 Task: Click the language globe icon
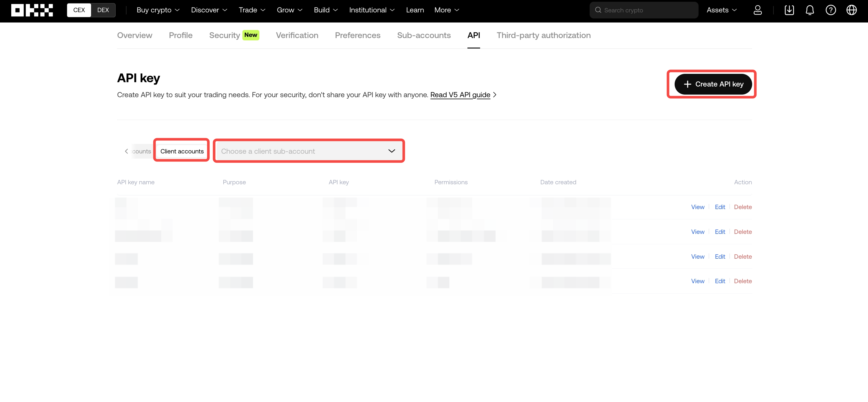click(852, 10)
